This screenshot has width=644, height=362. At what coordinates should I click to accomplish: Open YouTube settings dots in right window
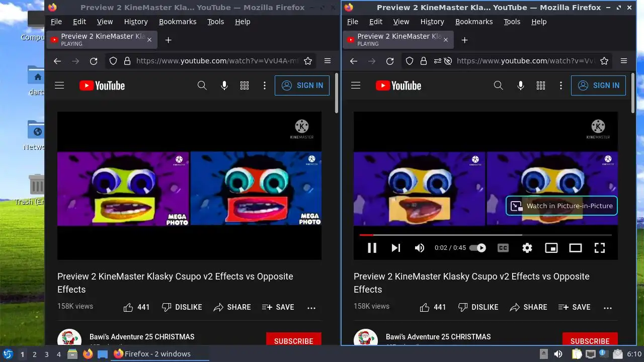click(561, 85)
